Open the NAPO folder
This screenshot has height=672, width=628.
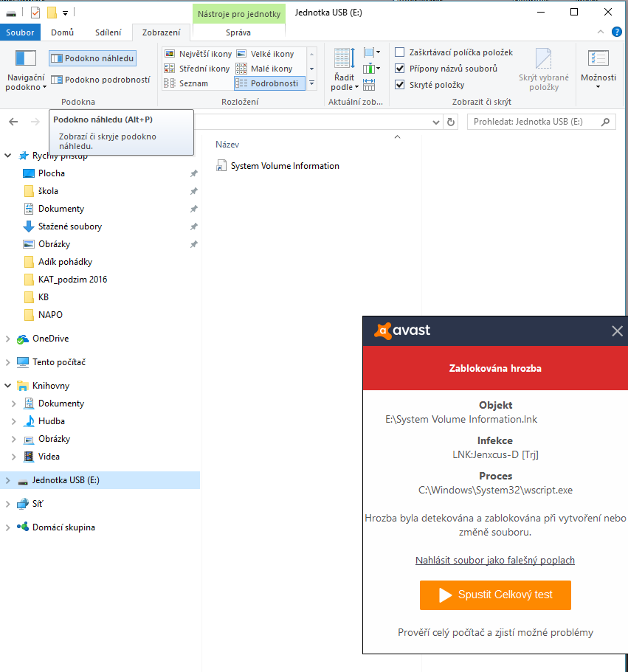50,314
